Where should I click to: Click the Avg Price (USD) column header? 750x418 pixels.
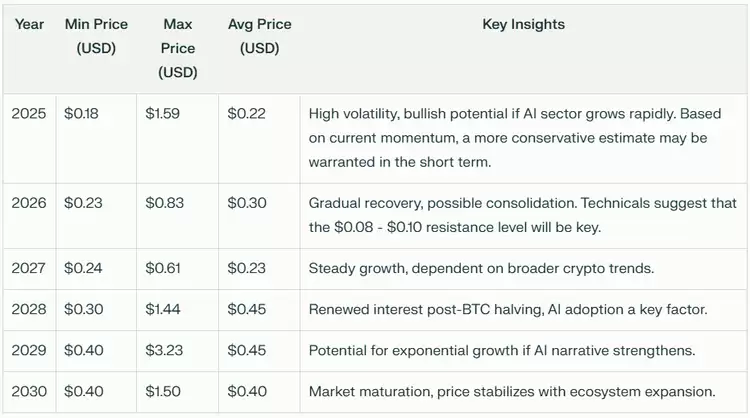(x=259, y=36)
